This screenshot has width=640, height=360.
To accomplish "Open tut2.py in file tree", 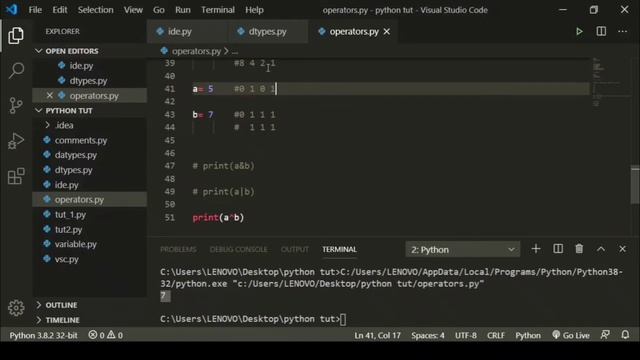I will [x=89, y=229].
